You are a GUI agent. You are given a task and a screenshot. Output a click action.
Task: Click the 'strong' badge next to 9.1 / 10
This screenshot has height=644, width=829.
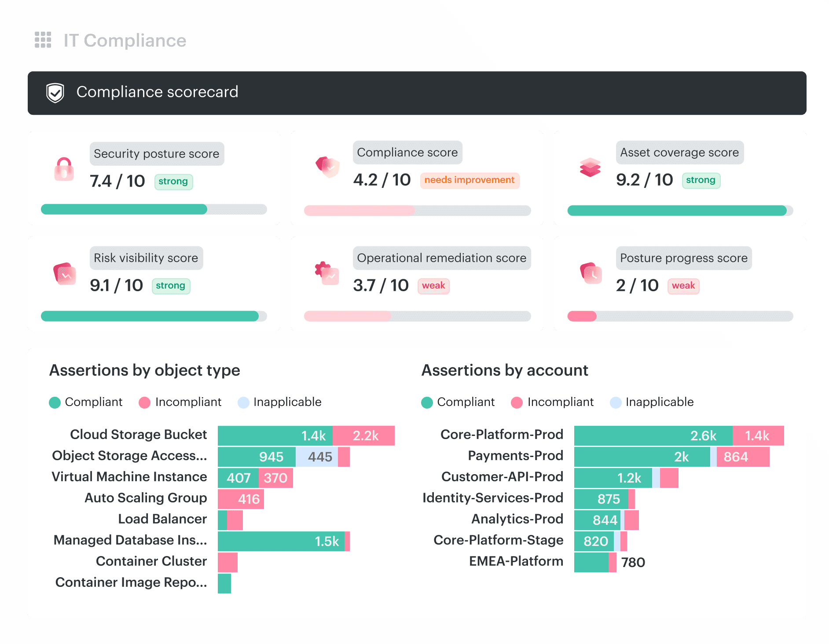171,286
